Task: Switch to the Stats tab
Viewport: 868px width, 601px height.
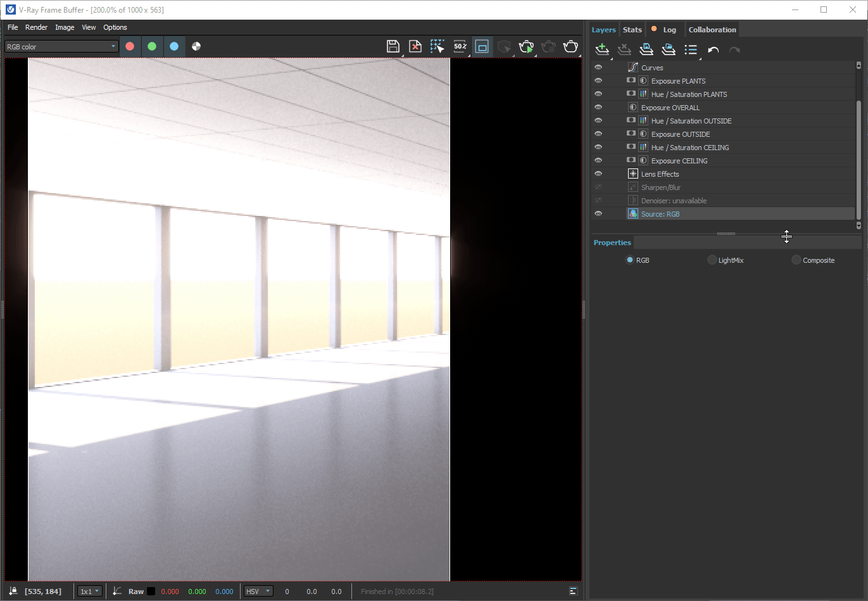Action: (x=632, y=30)
